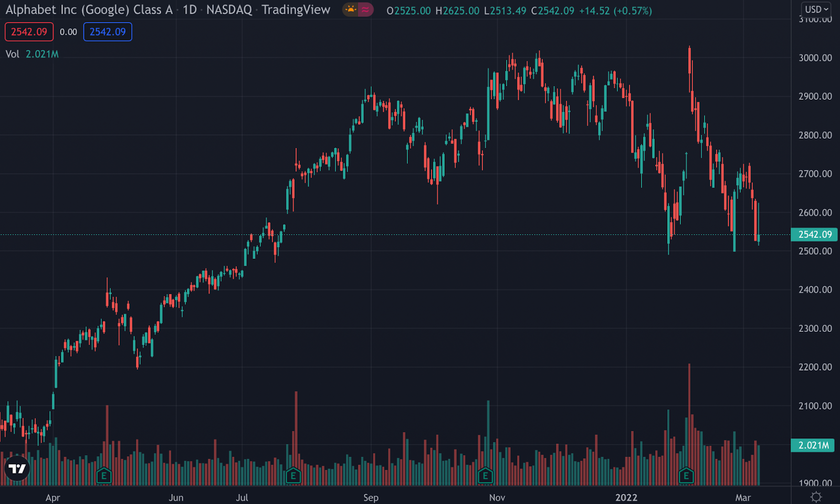The height and width of the screenshot is (504, 840).
Task: Click the L2513.49 low value
Action: 505,11
